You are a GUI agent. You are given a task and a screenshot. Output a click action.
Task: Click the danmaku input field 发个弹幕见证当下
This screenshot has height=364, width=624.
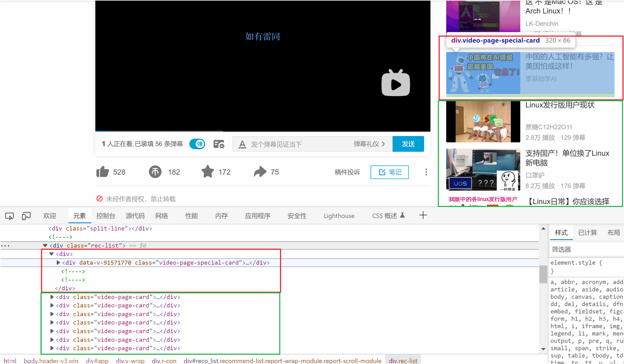coord(285,144)
